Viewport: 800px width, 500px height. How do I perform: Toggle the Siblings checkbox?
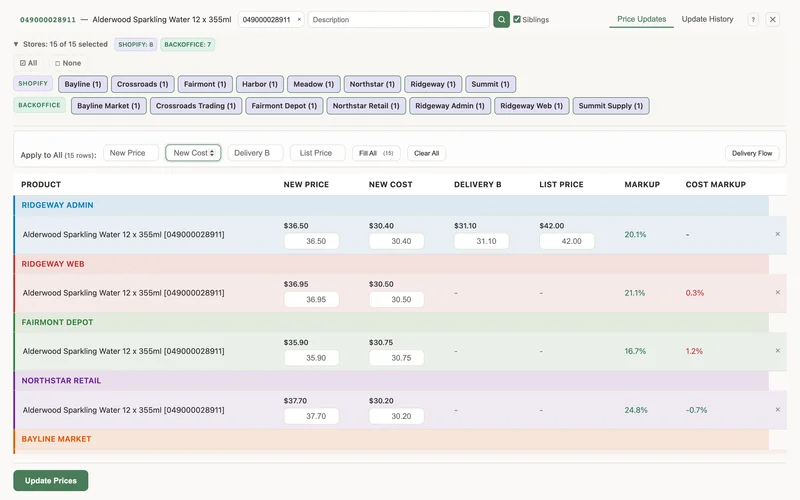(x=517, y=19)
